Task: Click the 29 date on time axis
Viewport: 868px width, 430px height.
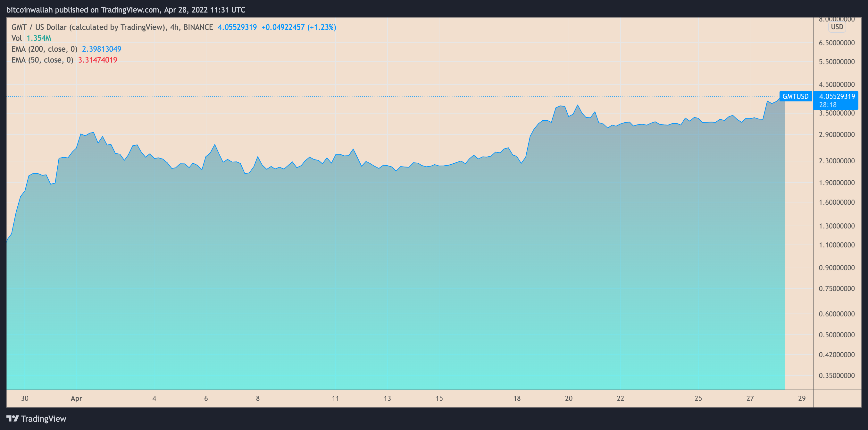Action: click(x=802, y=398)
